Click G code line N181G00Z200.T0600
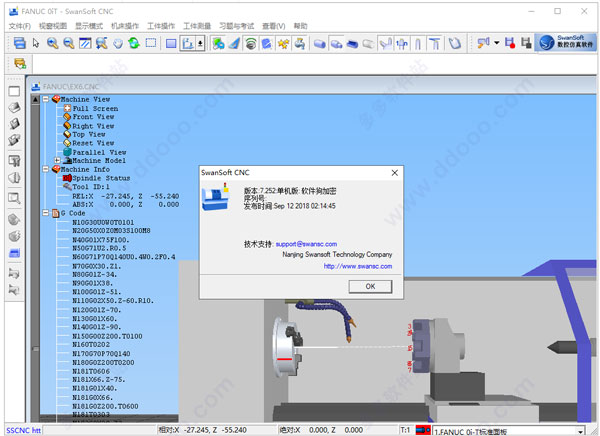Screen dimensions: 600x436 click(x=105, y=406)
